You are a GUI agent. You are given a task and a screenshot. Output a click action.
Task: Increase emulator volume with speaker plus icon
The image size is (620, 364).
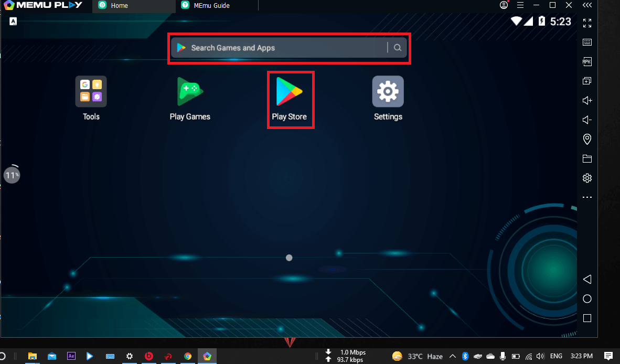coord(587,100)
